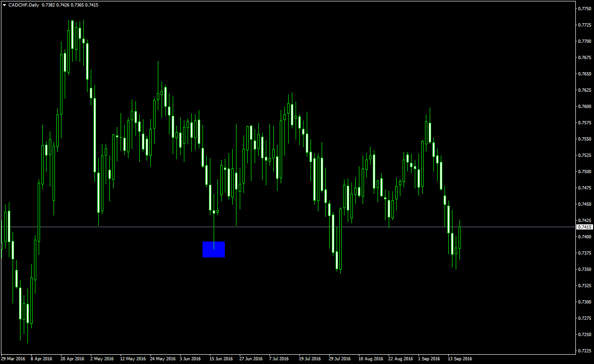Screen dimensions: 594x364
Task: Click the 0.7625 price axis label
Action: click(585, 90)
